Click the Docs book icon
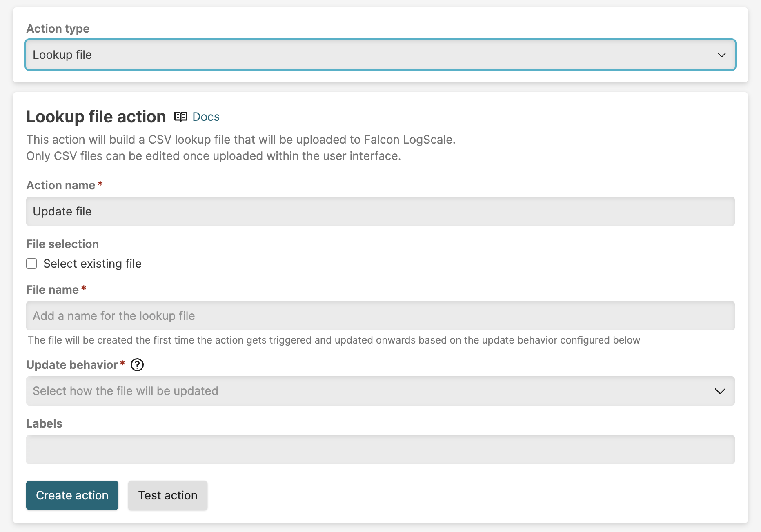Viewport: 761px width, 532px height. (181, 116)
